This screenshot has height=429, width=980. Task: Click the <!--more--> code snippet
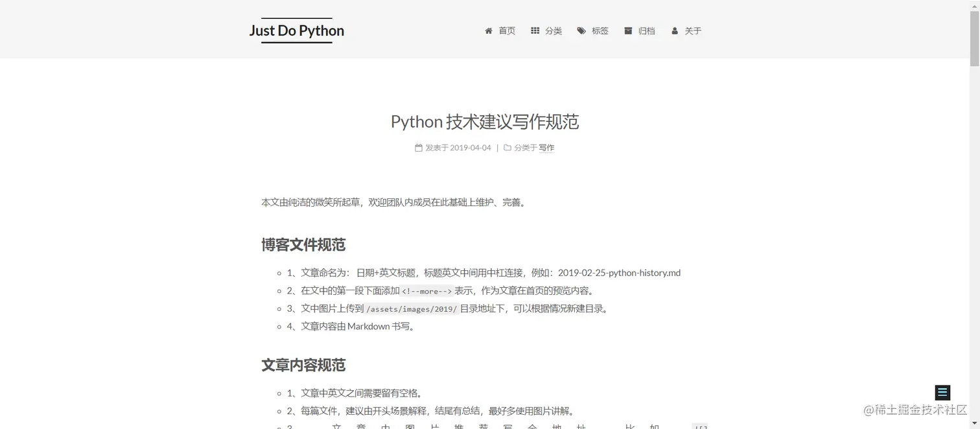click(426, 291)
